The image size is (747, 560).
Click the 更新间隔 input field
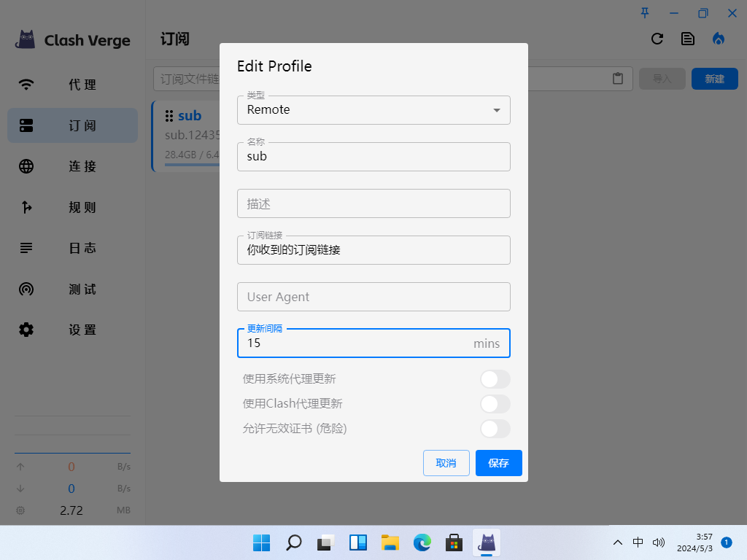357,343
